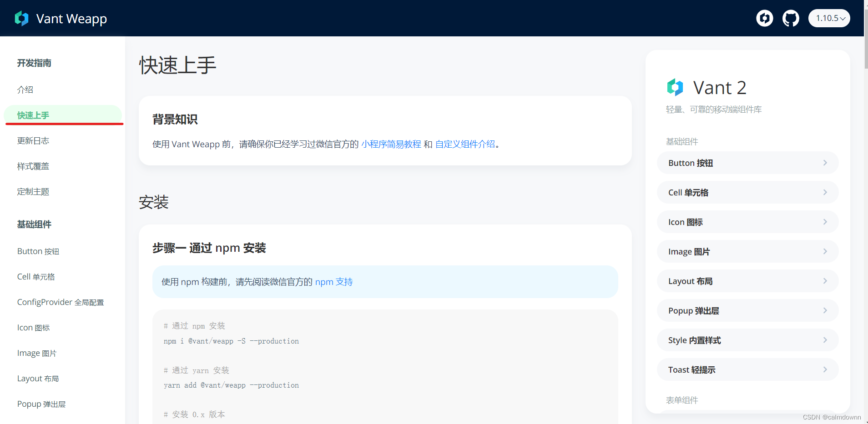
Task: Open Layout 布局 in the sidebar
Action: pos(38,379)
